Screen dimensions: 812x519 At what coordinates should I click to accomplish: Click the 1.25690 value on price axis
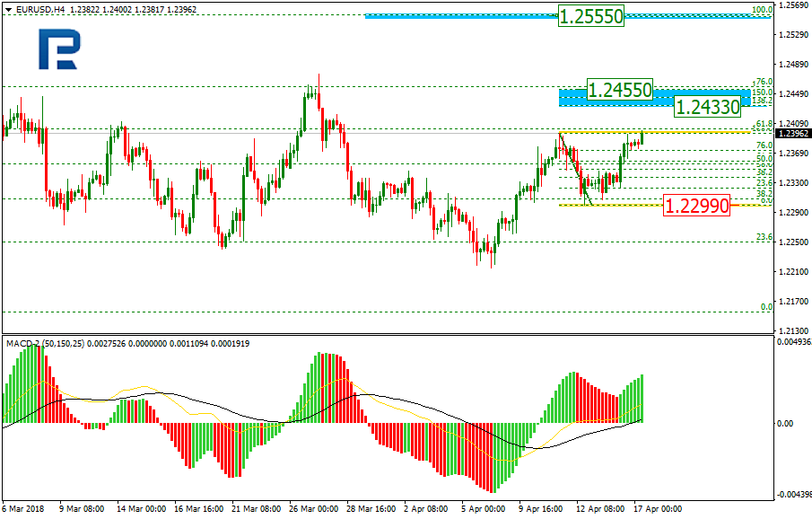pyautogui.click(x=793, y=5)
